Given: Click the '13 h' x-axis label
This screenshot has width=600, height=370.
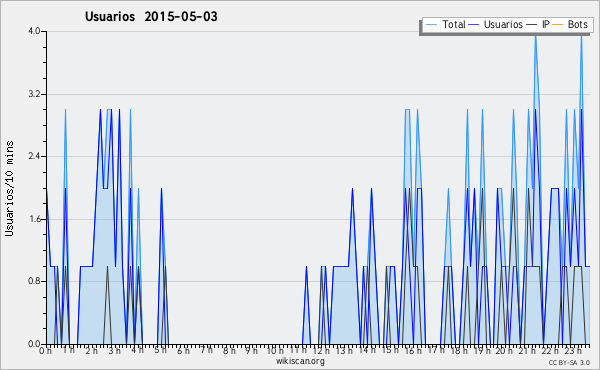Looking at the screenshot, I should [x=344, y=351].
